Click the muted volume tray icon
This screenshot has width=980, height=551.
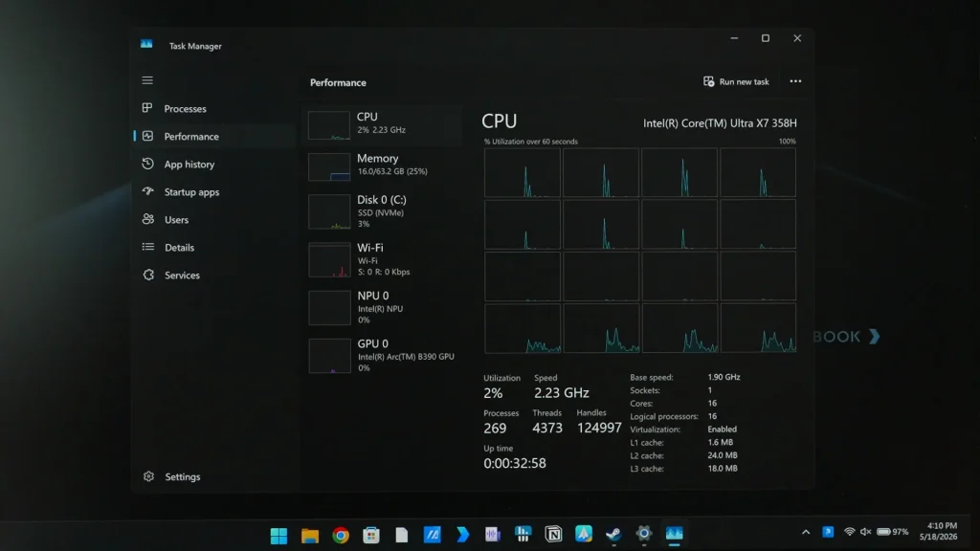[x=865, y=532]
